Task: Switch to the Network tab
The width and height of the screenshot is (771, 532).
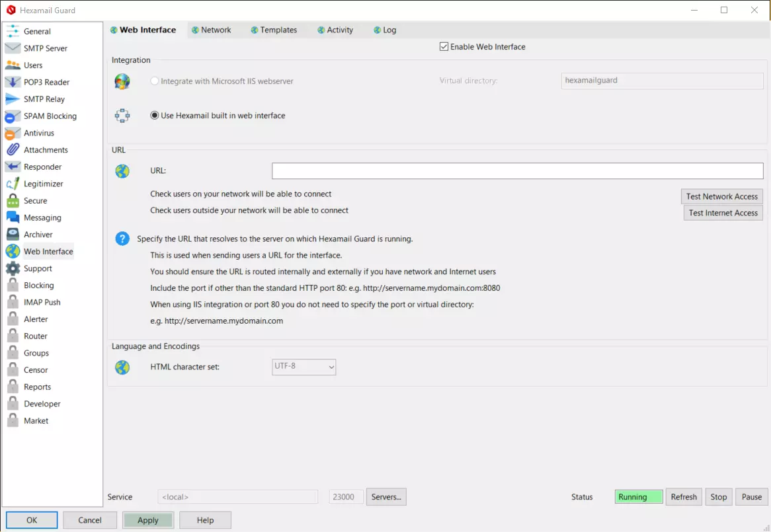Action: click(x=211, y=30)
